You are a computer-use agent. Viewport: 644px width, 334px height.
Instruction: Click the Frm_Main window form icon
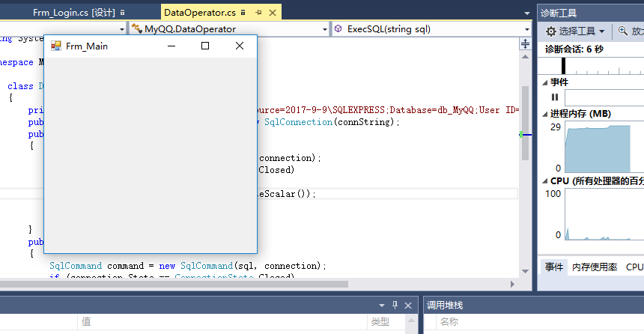click(56, 46)
